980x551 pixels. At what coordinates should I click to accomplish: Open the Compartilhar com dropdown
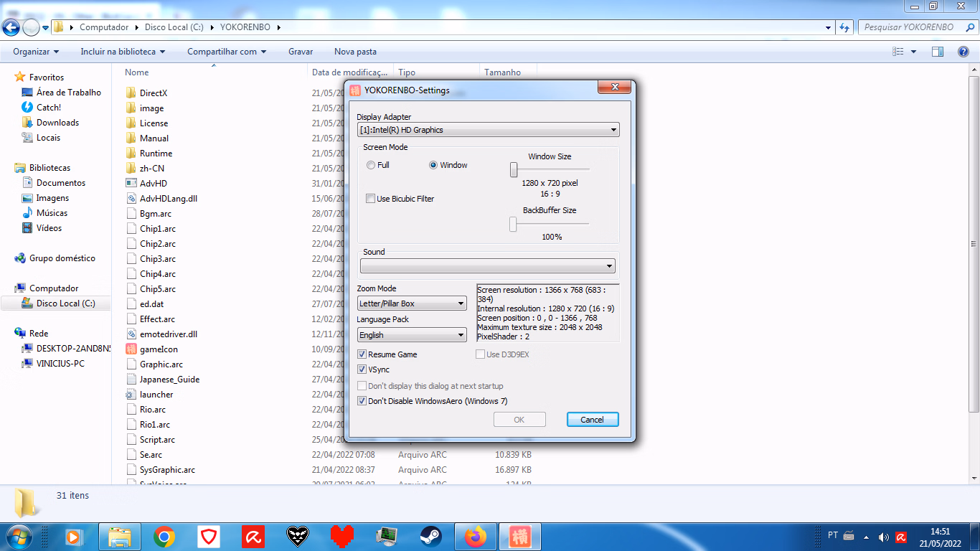point(227,52)
